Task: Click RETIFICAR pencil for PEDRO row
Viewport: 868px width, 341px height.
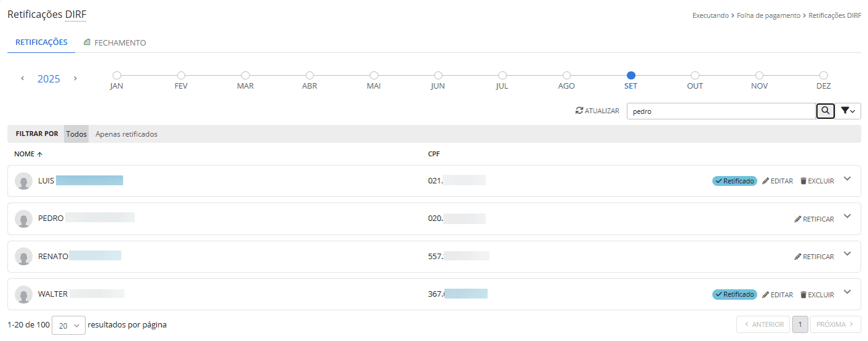Action: pyautogui.click(x=798, y=219)
